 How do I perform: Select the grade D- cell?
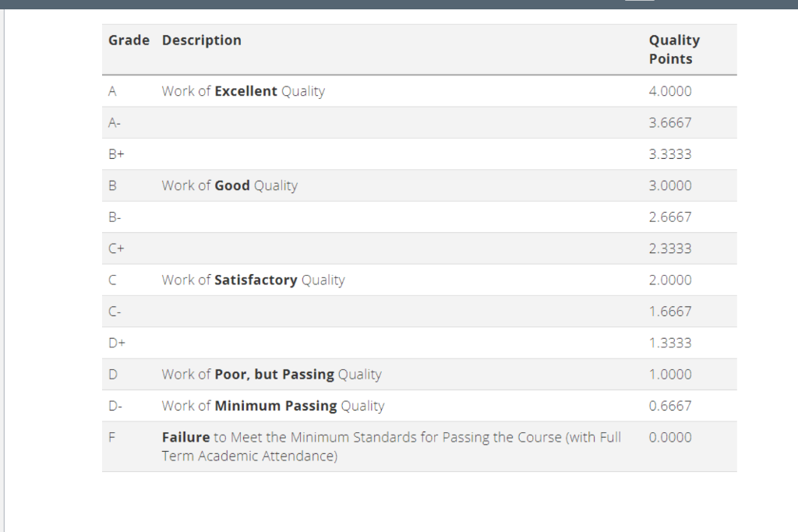pos(115,406)
